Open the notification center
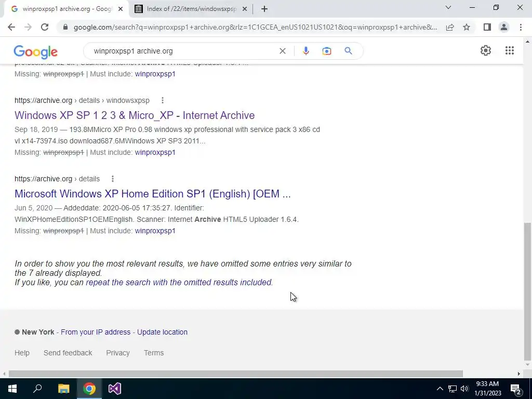532x399 pixels. point(516,390)
